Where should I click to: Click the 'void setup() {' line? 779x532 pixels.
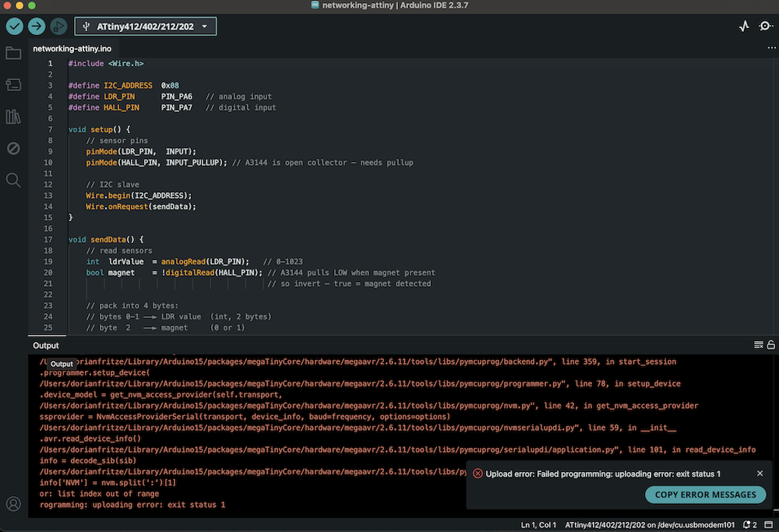tap(100, 129)
